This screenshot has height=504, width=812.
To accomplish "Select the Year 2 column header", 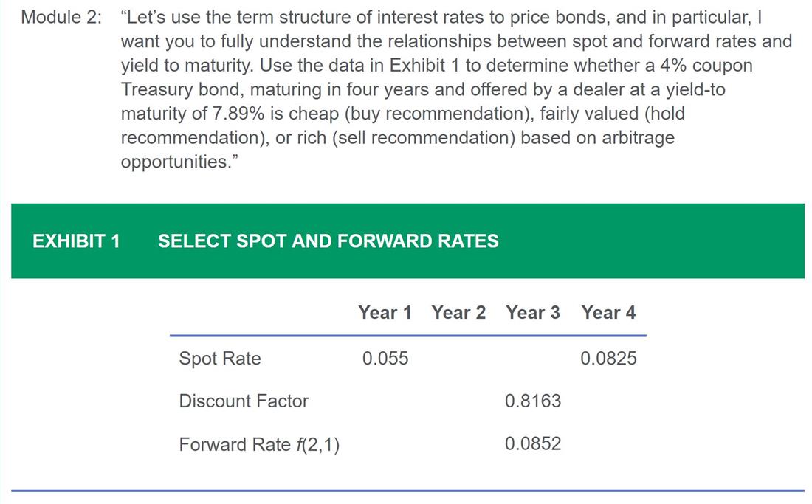I will (459, 313).
